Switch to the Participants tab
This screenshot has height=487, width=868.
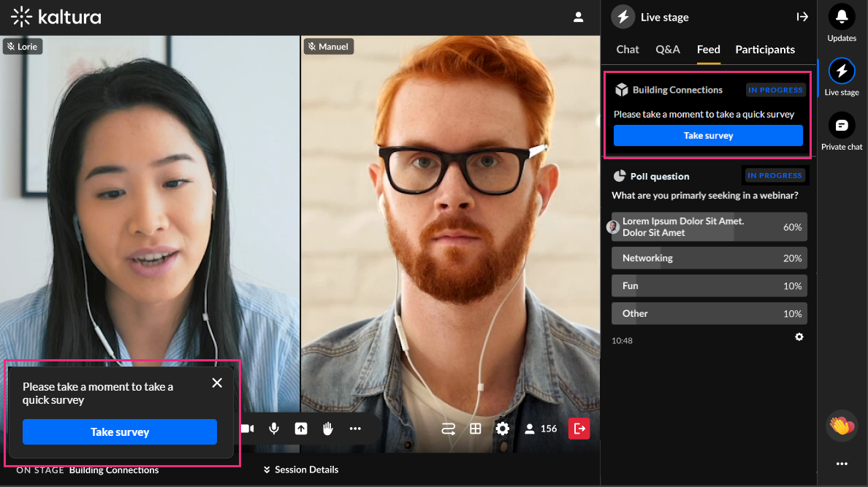pyautogui.click(x=765, y=50)
